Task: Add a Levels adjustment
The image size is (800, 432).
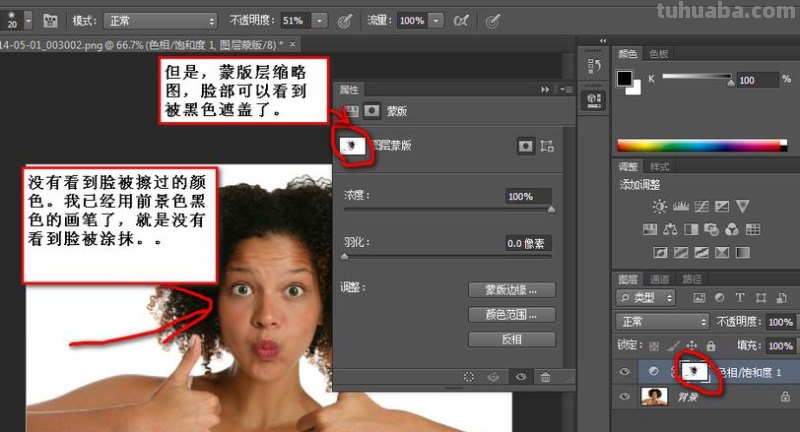Action: coord(681,207)
